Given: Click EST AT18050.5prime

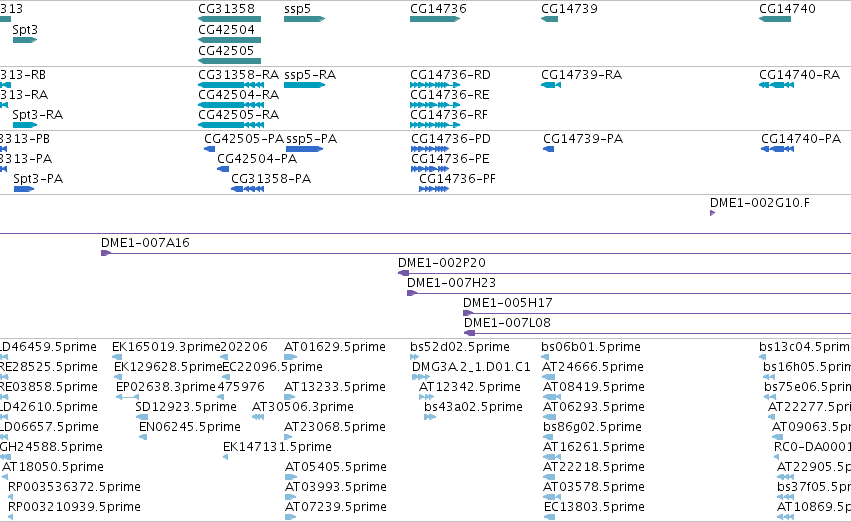Looking at the screenshot, I should tap(53, 468).
